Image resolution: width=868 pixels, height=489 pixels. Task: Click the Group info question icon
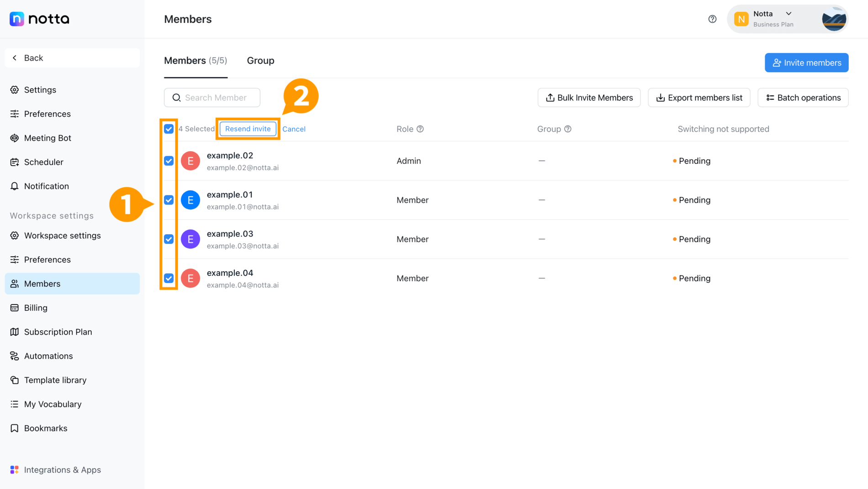point(568,129)
